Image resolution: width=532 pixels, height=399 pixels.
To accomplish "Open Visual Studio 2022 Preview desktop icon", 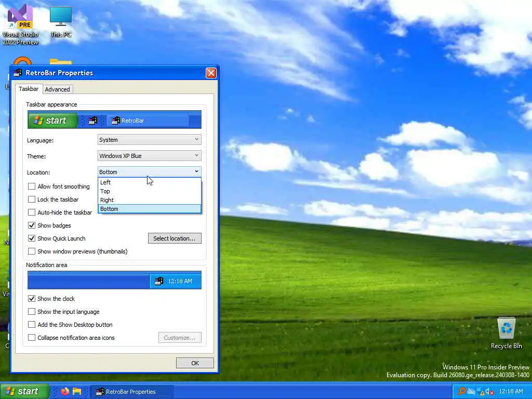I will coord(20,24).
